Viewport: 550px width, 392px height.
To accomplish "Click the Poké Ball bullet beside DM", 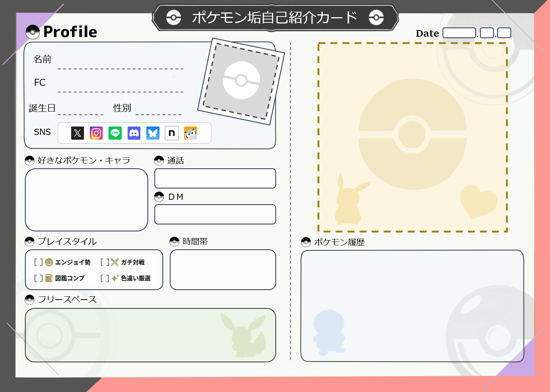I will [159, 197].
